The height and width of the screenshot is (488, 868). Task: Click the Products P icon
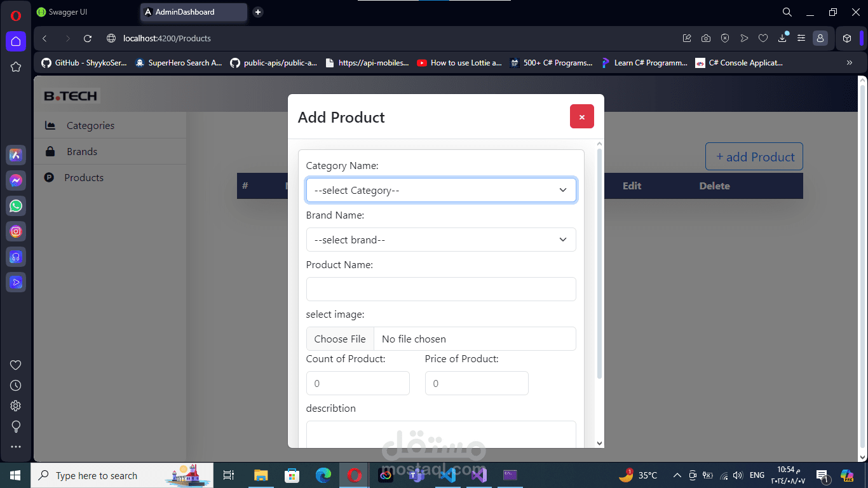pos(49,177)
